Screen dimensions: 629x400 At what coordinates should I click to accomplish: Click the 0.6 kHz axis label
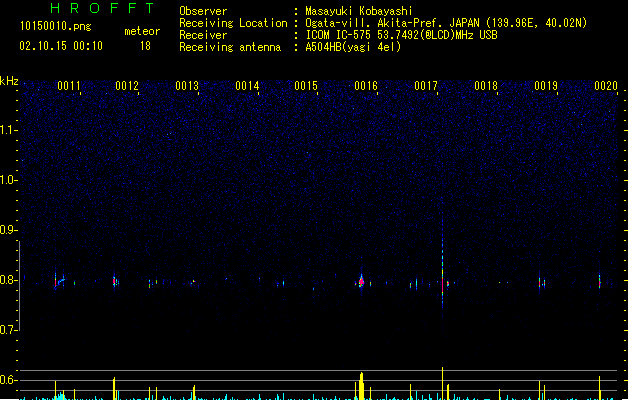pyautogui.click(x=8, y=380)
